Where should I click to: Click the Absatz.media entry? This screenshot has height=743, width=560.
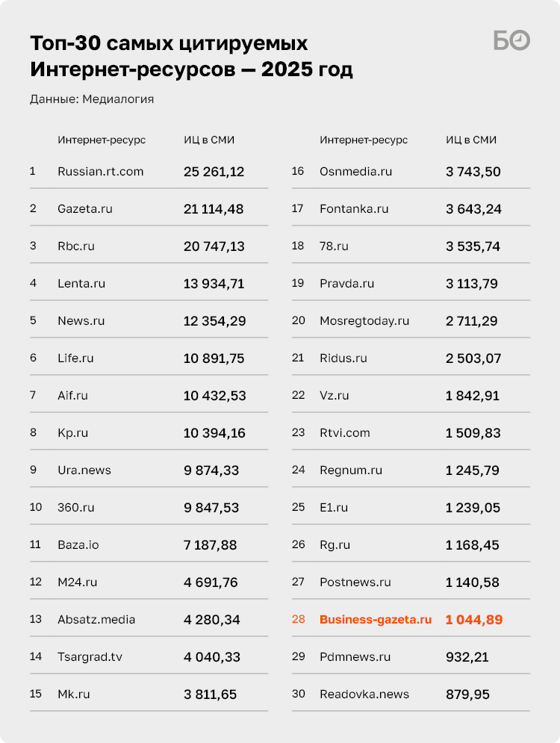[x=96, y=620]
